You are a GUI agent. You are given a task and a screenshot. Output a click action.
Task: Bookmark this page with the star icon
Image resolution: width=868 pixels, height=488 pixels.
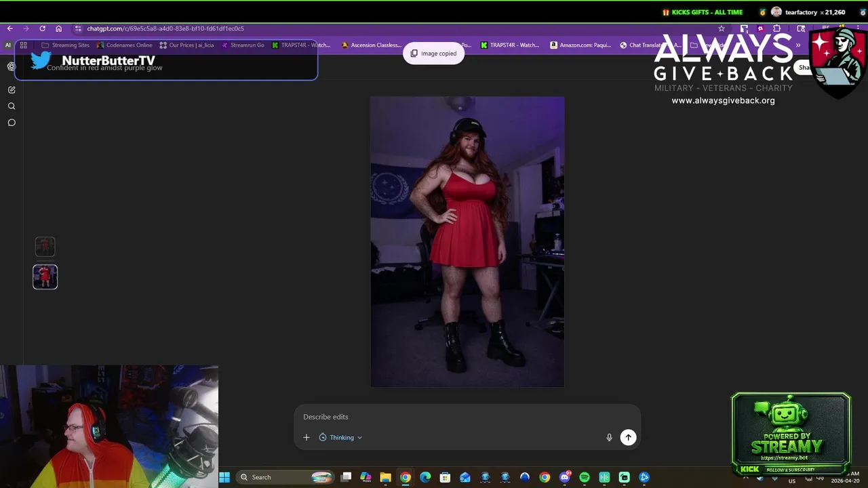click(722, 28)
